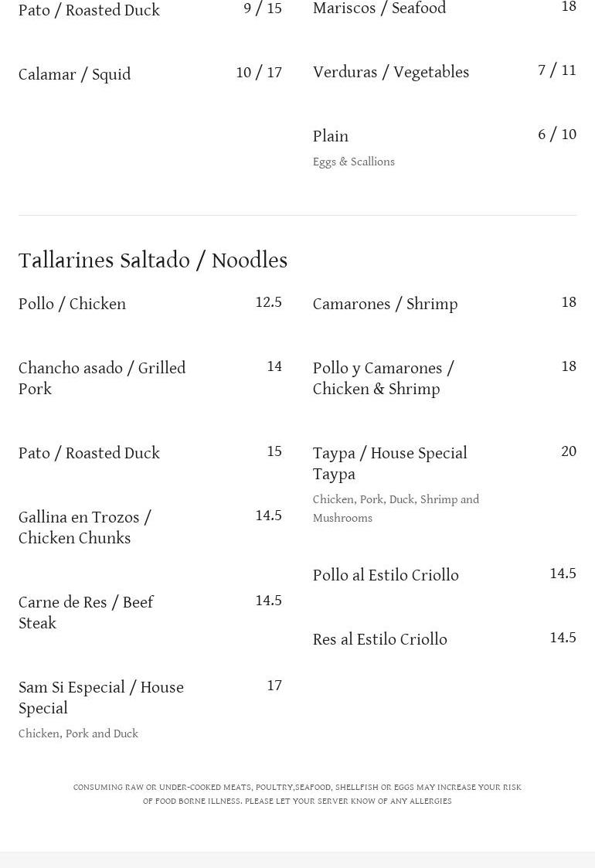Image resolution: width=595 pixels, height=868 pixels.
Task: Click Taypa / House Special Taypa
Action: (x=390, y=463)
